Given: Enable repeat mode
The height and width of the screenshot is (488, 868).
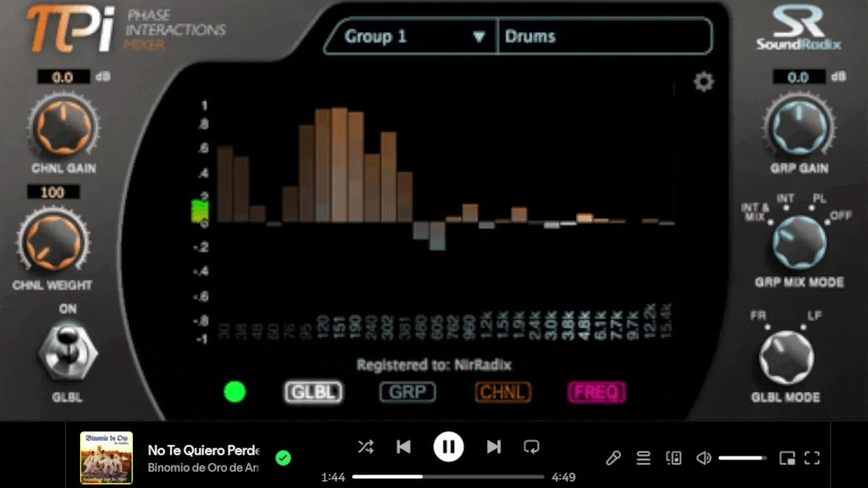Looking at the screenshot, I should 531,447.
